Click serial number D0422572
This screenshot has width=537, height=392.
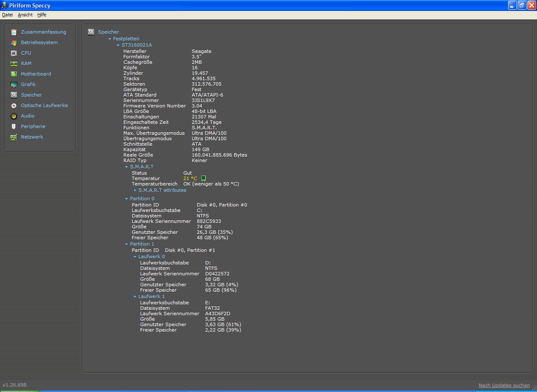(x=217, y=274)
